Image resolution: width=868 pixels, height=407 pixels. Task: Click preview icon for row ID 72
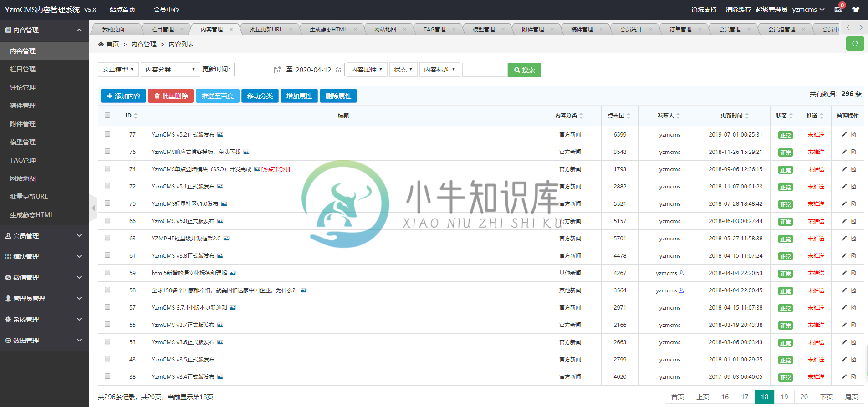click(x=854, y=187)
